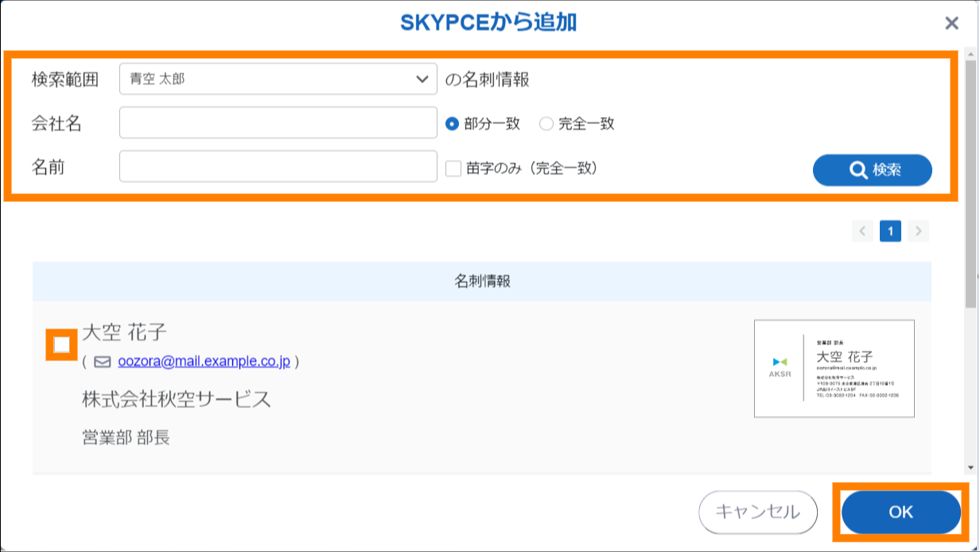Click the envelope icon before the email
Screen dimensions: 980x552
click(x=102, y=362)
